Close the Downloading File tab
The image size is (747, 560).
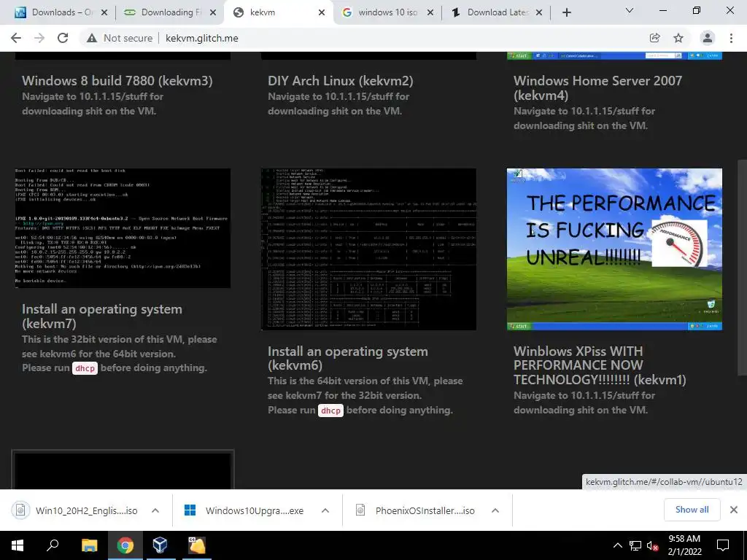tap(213, 12)
